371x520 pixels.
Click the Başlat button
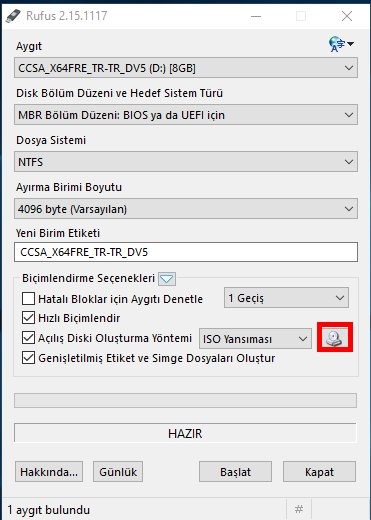(x=235, y=472)
